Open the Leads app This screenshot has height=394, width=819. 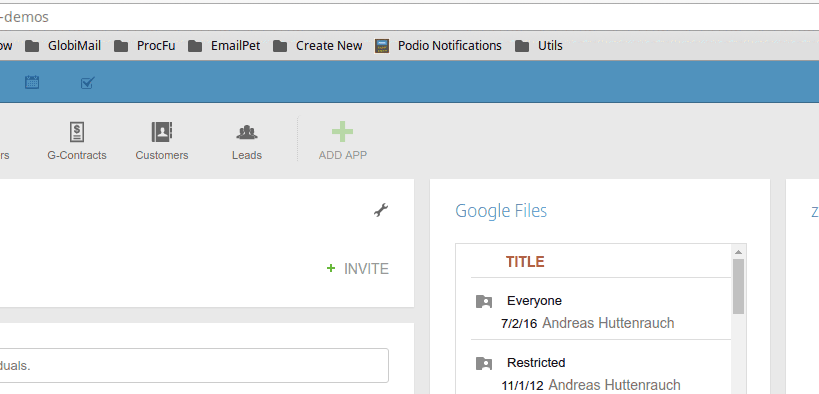point(247,141)
